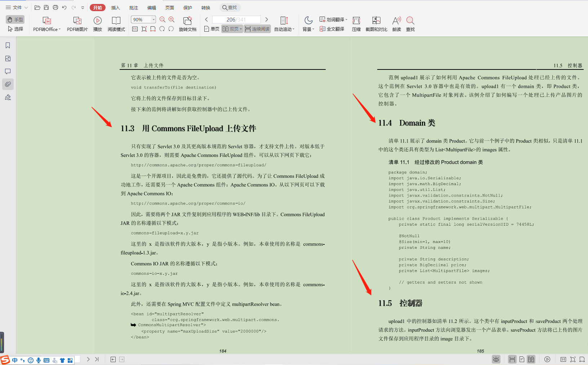Open the thumbnails panel in sidebar
Image resolution: width=588 pixels, height=365 pixels.
click(8, 58)
